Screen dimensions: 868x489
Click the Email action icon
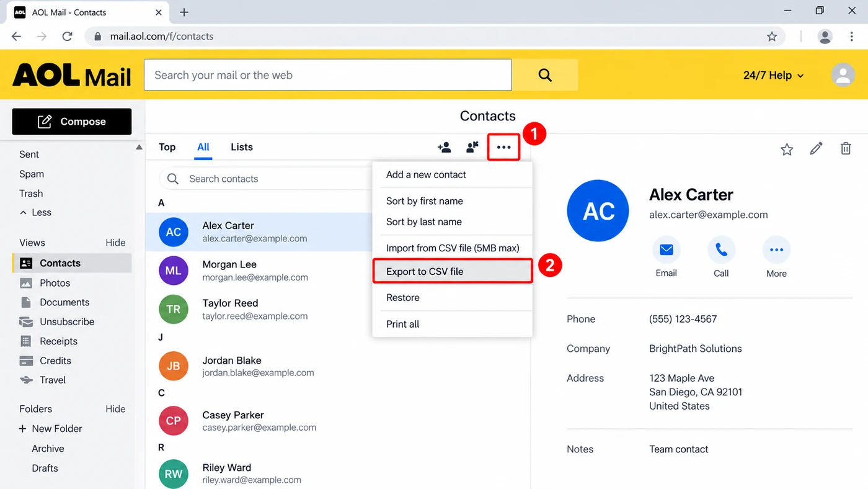click(x=666, y=250)
